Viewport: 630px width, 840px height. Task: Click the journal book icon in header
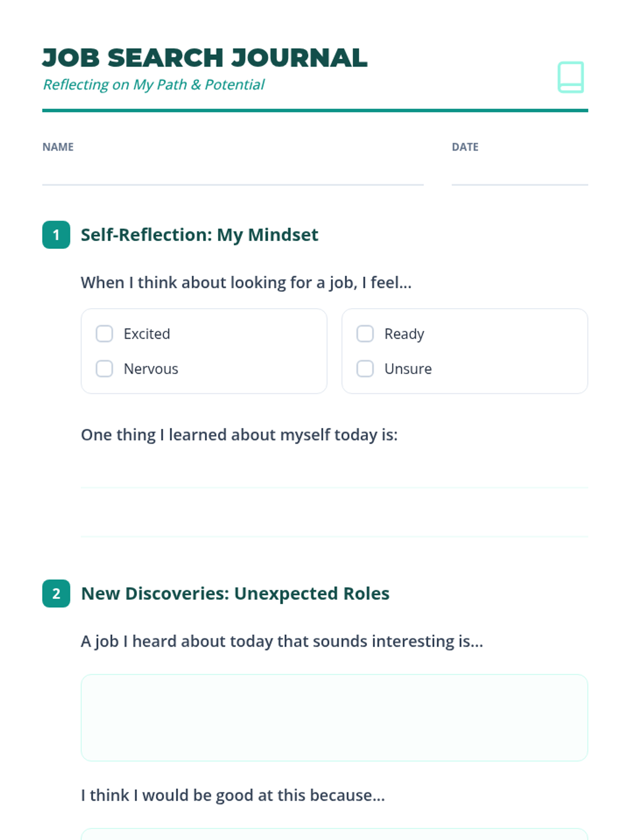570,77
